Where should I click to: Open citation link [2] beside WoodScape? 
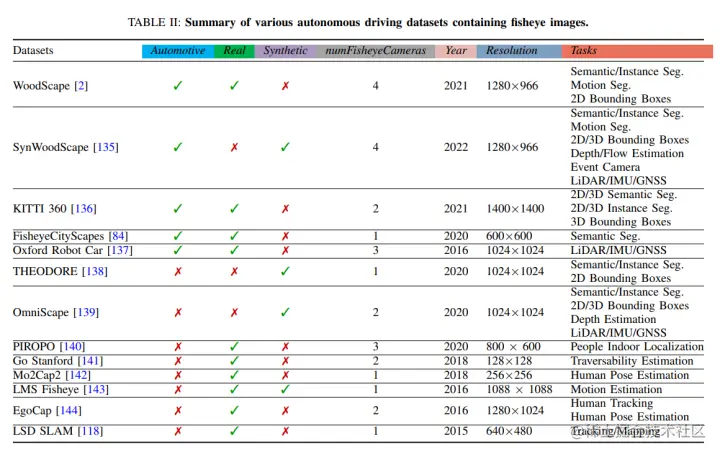tap(81, 86)
